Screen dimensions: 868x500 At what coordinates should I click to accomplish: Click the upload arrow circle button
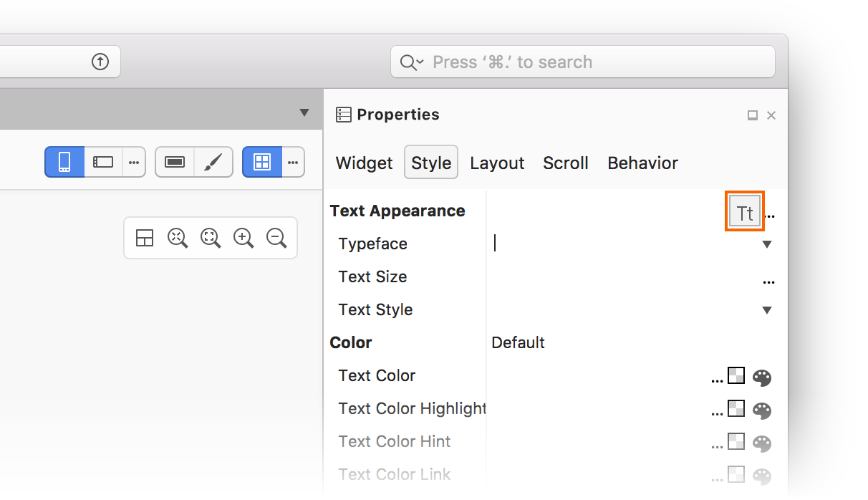100,62
